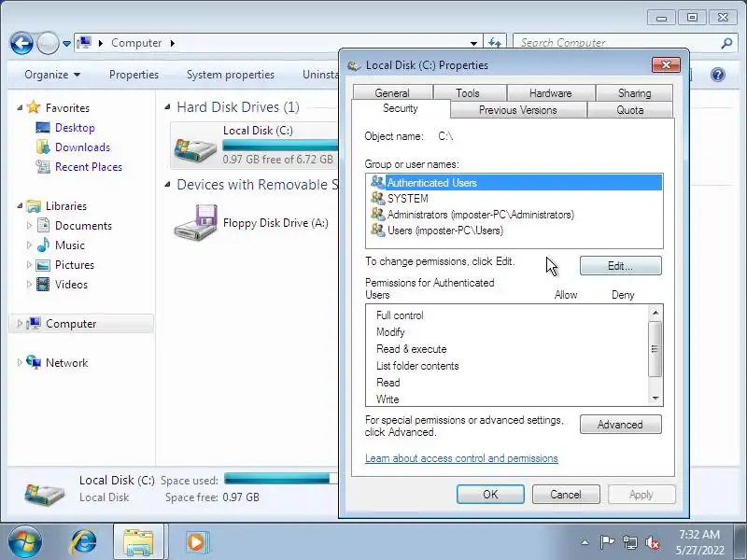The image size is (747, 560).
Task: Open Desktop in Favorites
Action: click(75, 128)
